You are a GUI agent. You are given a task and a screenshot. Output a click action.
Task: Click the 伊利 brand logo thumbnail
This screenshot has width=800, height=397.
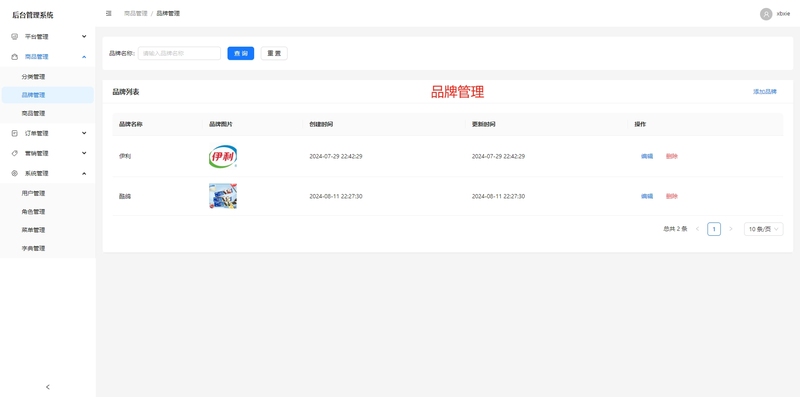223,157
